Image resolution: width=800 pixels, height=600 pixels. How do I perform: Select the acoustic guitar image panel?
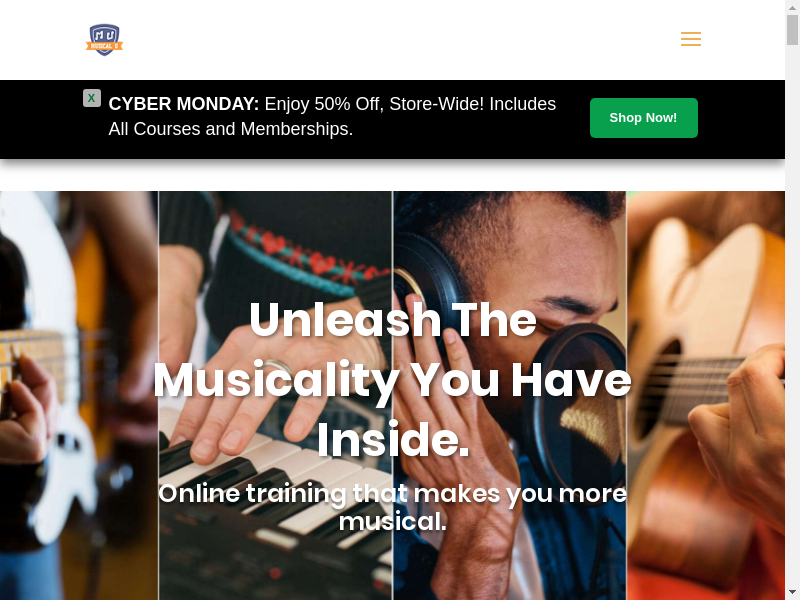coord(706,395)
